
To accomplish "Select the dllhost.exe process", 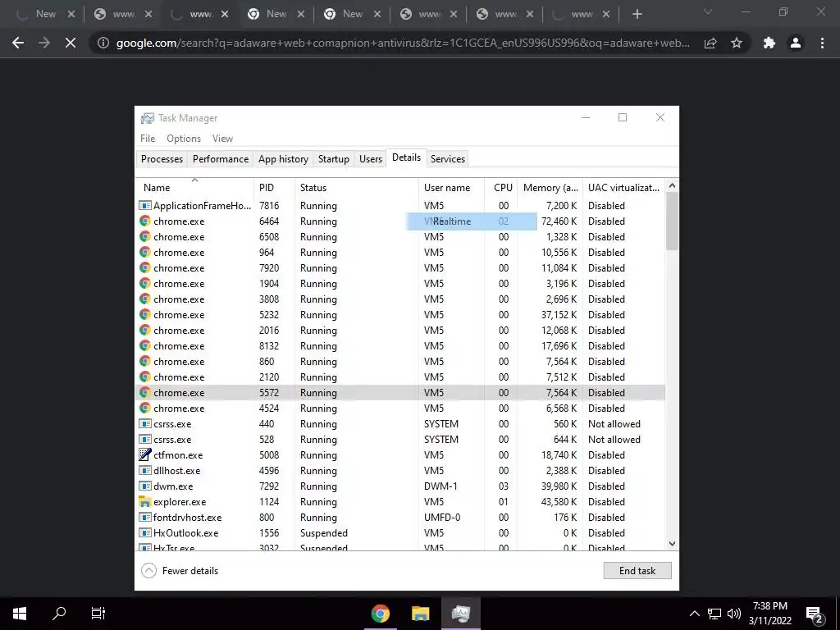I will click(400, 470).
